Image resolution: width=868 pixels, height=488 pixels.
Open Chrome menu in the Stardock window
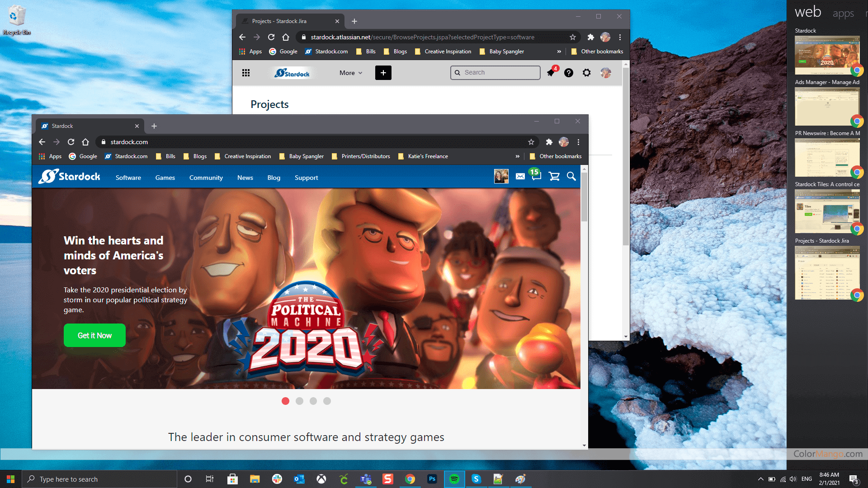[578, 142]
